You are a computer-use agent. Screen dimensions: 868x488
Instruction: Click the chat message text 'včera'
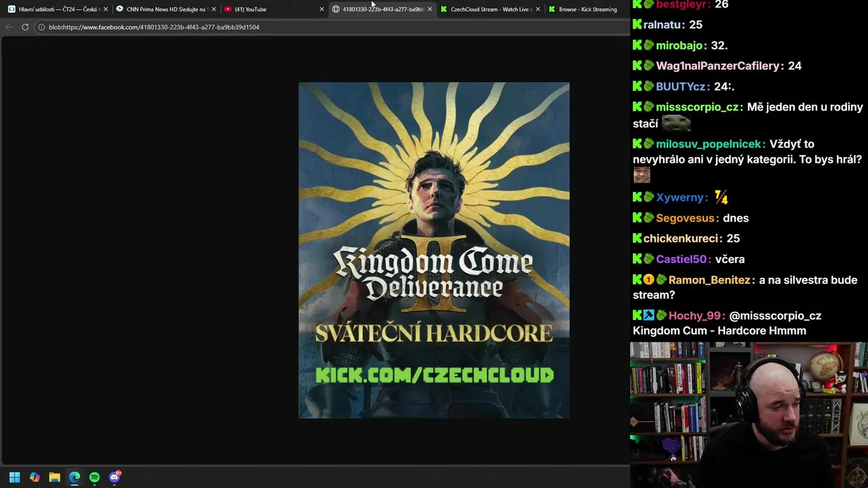tap(730, 260)
